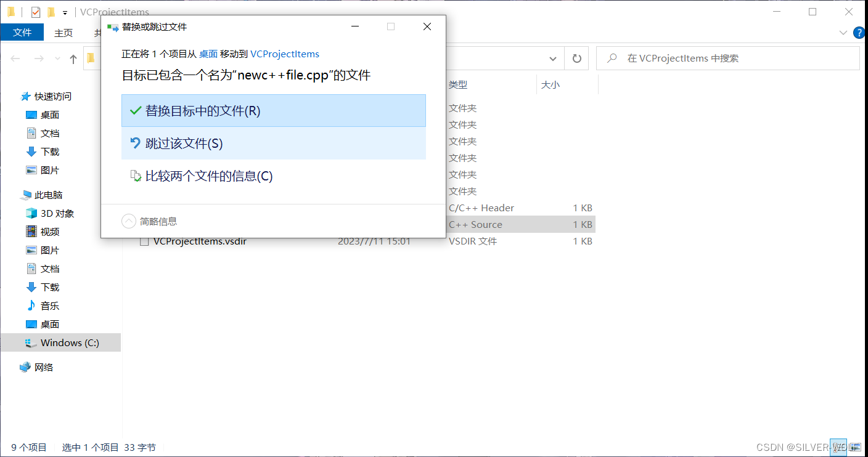Click the 桌面 link in the dialog
This screenshot has width=868, height=457.
click(208, 54)
